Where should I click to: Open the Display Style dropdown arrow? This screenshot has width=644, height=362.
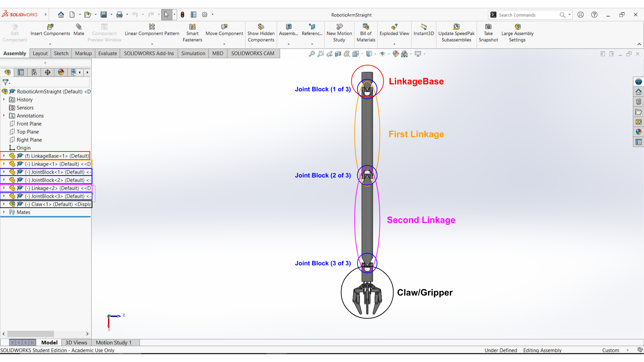375,54
